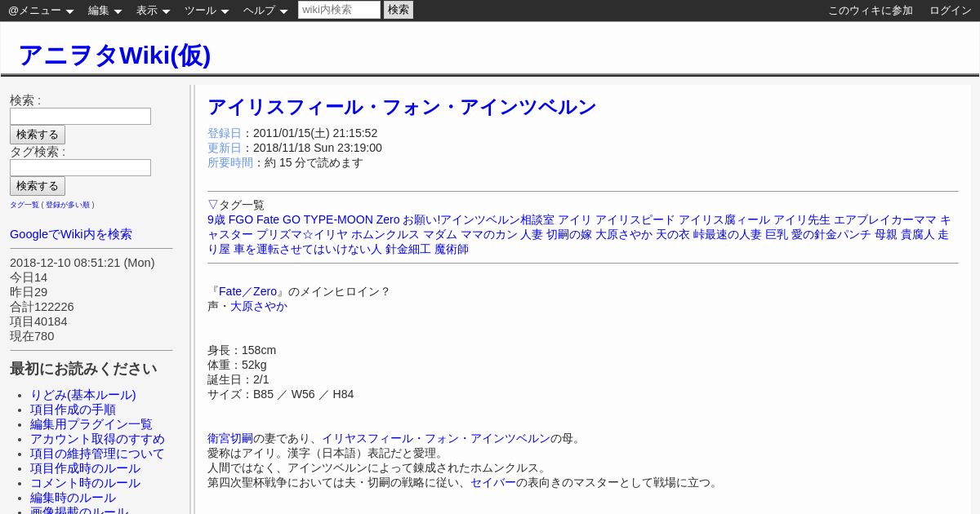Open the 切嗣の嫁 tag
The height and width of the screenshot is (514, 980).
[x=569, y=234]
